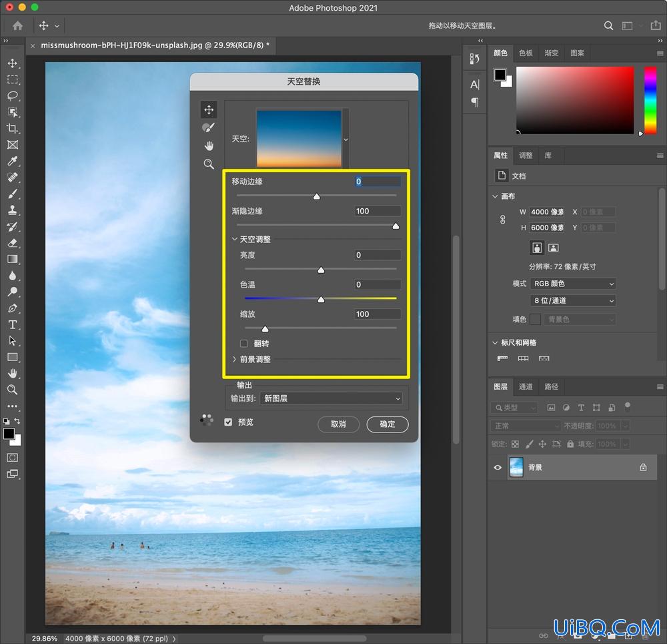
Task: Select the Gradient tool
Action: pyautogui.click(x=12, y=259)
